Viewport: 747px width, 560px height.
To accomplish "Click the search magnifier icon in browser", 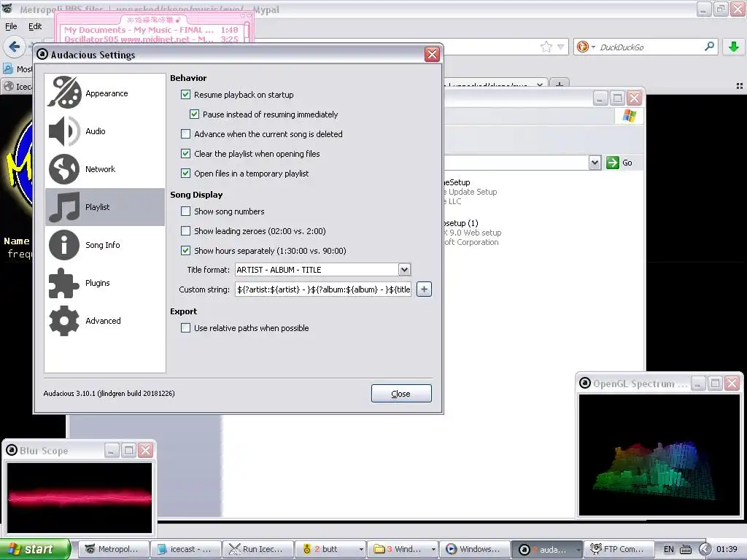I will tap(709, 47).
